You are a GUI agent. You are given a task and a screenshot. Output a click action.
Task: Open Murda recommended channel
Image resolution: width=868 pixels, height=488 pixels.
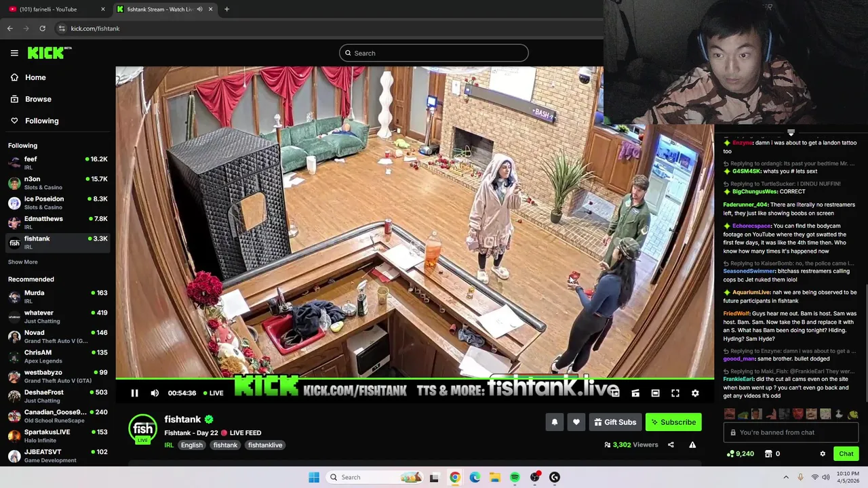click(x=58, y=296)
